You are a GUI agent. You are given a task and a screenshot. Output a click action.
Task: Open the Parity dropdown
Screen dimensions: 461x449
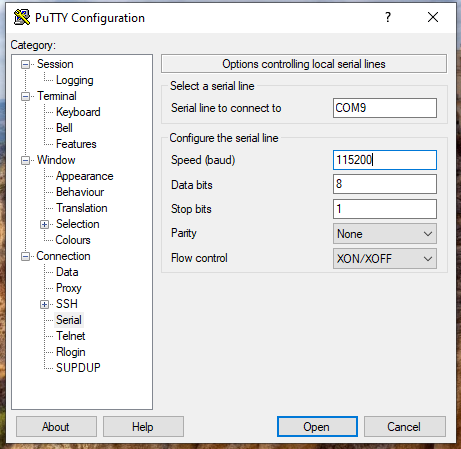(x=385, y=234)
